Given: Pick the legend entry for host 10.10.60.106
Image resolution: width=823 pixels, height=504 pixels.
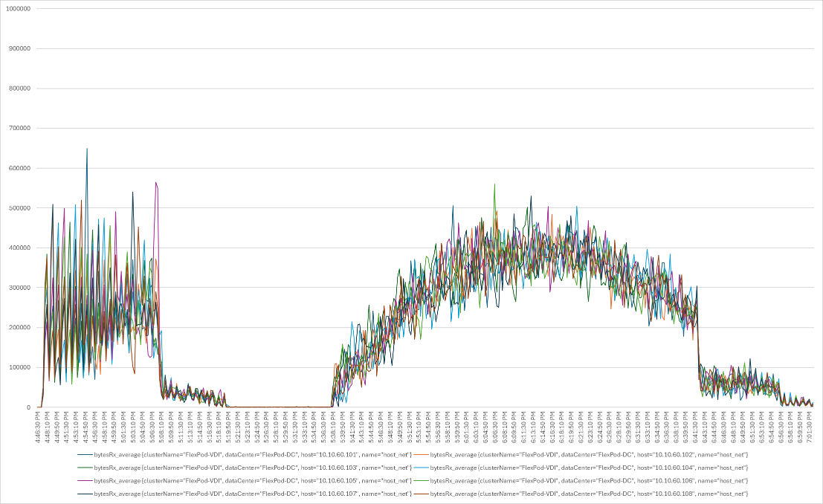Looking at the screenshot, I should tap(581, 480).
